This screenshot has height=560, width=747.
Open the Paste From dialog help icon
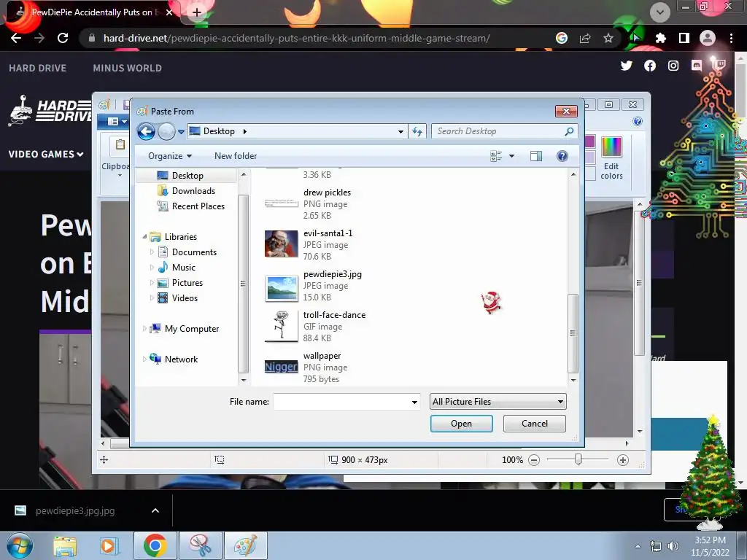tap(562, 156)
